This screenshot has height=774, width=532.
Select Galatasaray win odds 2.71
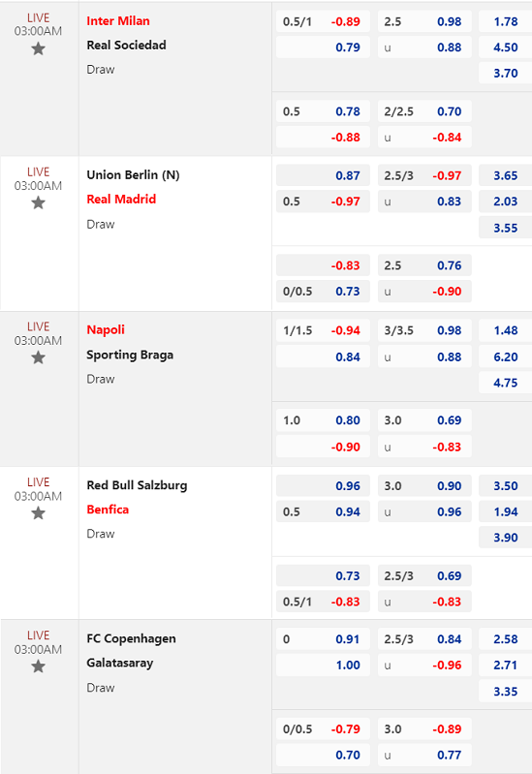(505, 665)
